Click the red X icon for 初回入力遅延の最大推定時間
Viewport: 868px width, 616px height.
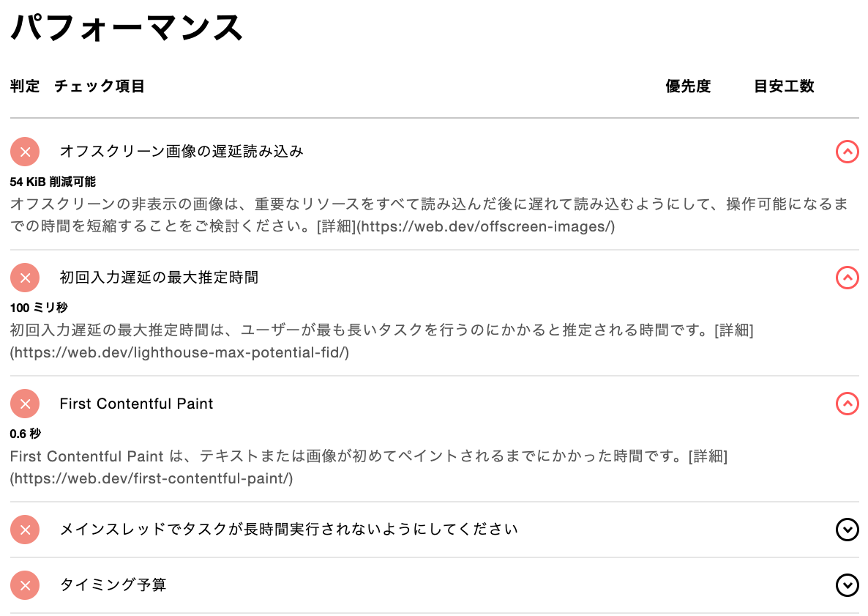point(24,278)
